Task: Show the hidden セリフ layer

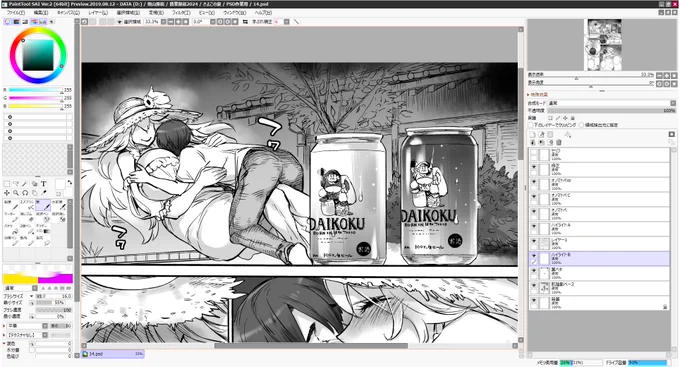Action: coord(534,152)
